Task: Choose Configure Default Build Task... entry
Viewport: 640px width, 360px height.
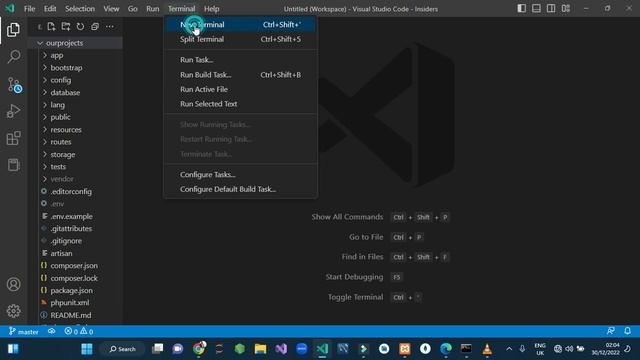Action: click(x=240, y=189)
